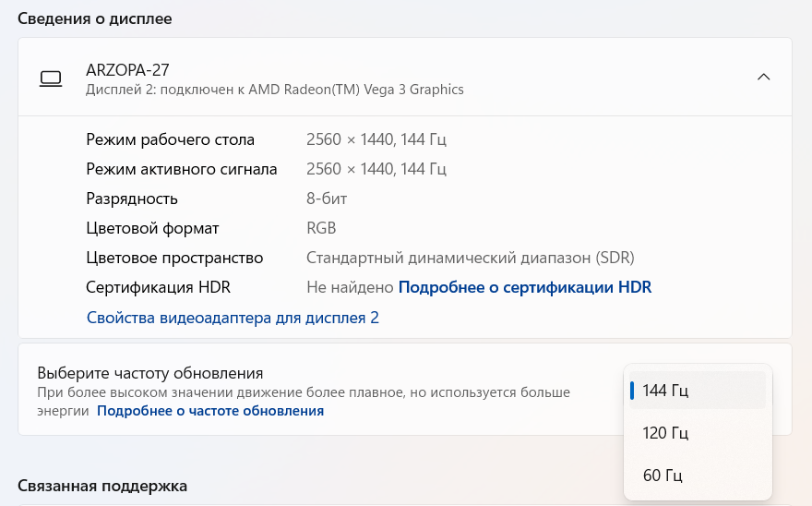Click the 8-бит Разрядность value
The height and width of the screenshot is (506, 812).
click(327, 199)
